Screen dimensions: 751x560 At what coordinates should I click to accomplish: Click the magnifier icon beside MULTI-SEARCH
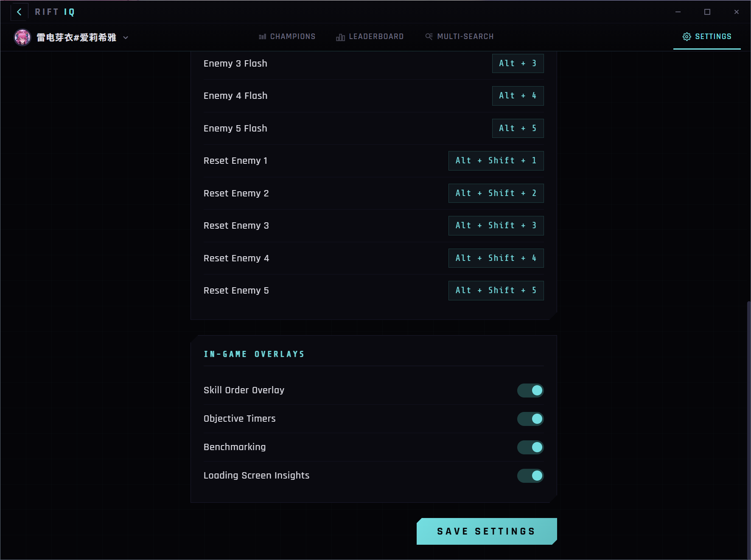click(429, 36)
